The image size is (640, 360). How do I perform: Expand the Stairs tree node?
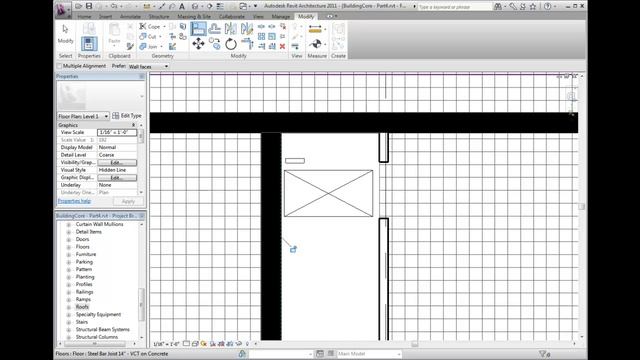[69, 322]
